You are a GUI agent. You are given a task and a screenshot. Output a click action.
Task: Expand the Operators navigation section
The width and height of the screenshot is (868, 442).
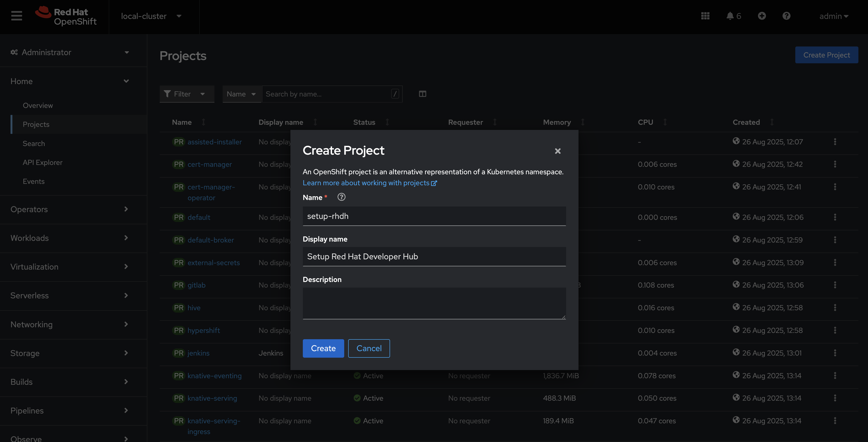coord(70,209)
